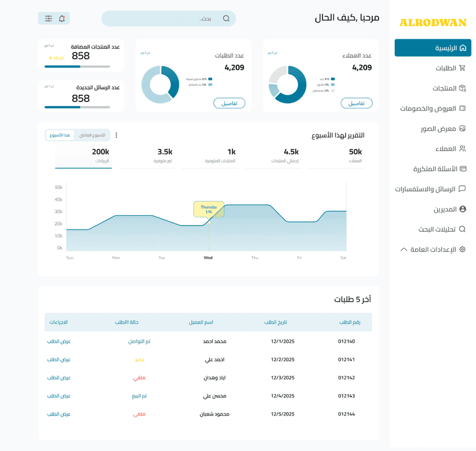Open the three-dot menu in the weekly report

[117, 135]
